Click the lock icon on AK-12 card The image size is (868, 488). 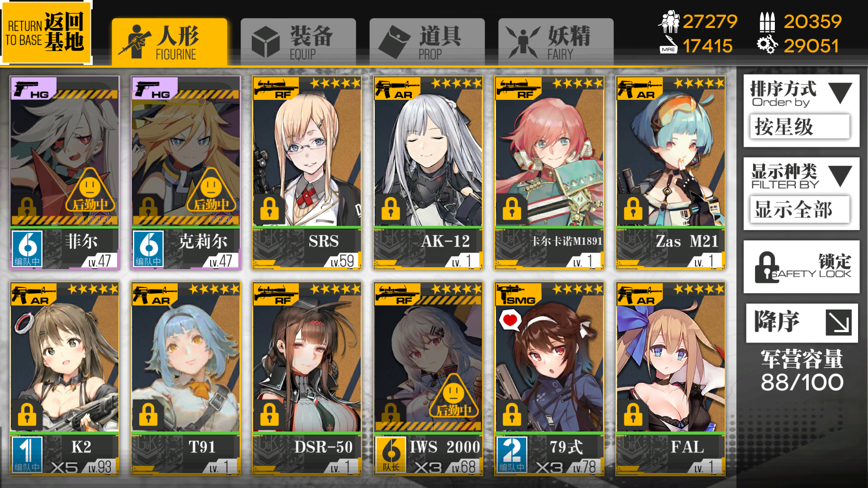(391, 208)
